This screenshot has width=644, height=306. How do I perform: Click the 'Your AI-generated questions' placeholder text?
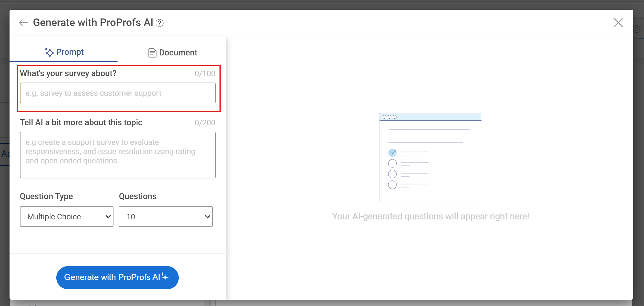click(431, 216)
